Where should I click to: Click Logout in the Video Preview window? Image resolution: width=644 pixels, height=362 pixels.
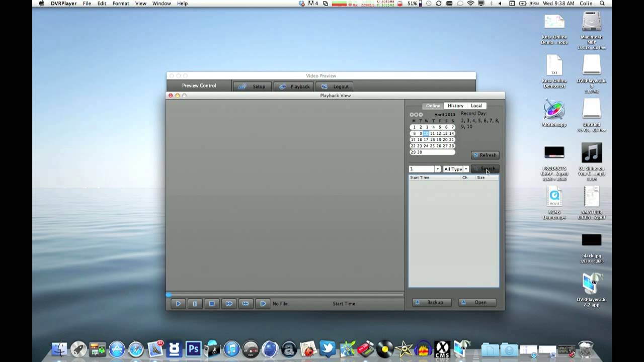[335, 86]
